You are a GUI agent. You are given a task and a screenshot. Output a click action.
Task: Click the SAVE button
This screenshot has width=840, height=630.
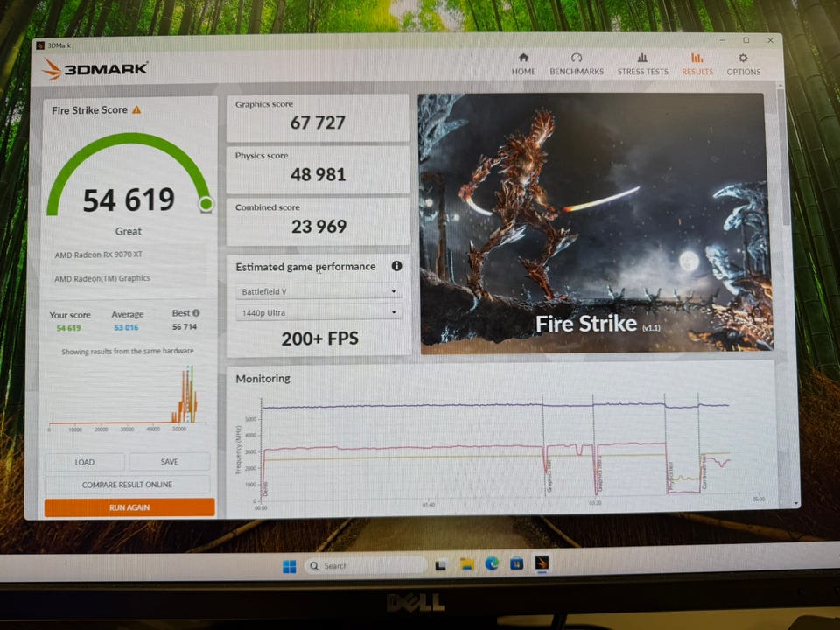click(x=169, y=461)
